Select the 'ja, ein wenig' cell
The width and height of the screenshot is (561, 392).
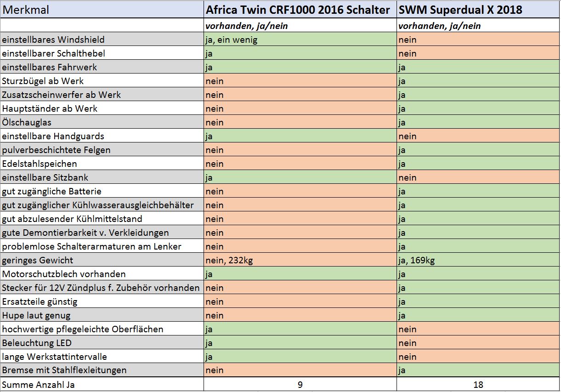pos(300,40)
